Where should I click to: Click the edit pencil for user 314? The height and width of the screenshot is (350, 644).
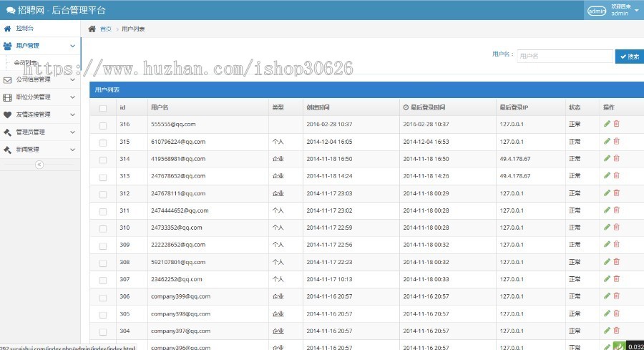click(x=607, y=158)
